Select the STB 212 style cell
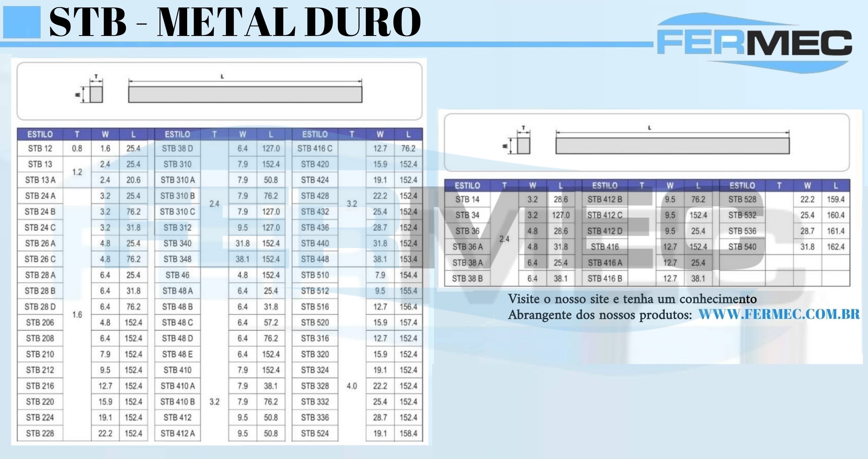868x459 pixels. [40, 370]
